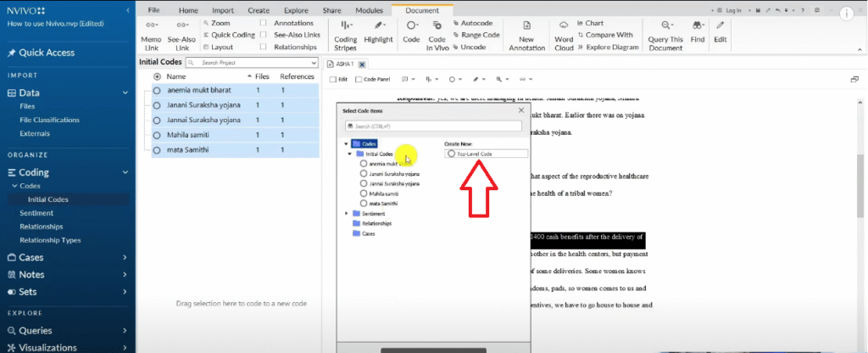Click Code In Vivo icon
868x353 pixels.
tap(437, 25)
